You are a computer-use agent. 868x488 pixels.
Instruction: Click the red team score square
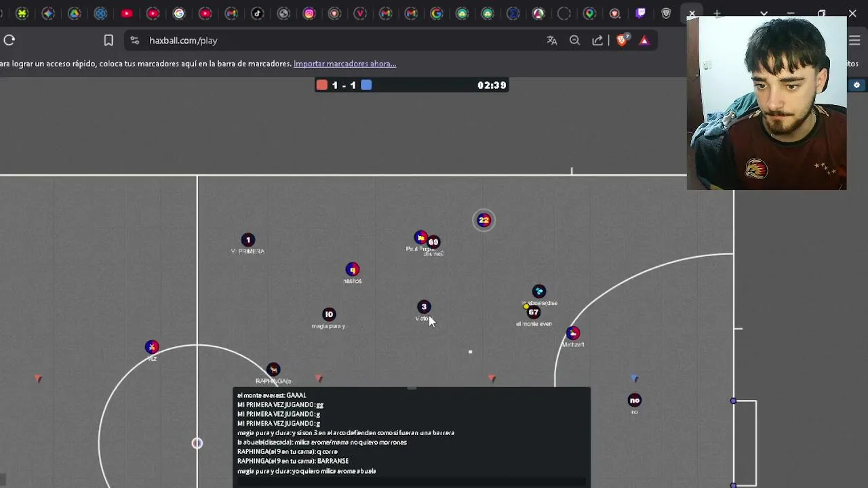(x=322, y=85)
